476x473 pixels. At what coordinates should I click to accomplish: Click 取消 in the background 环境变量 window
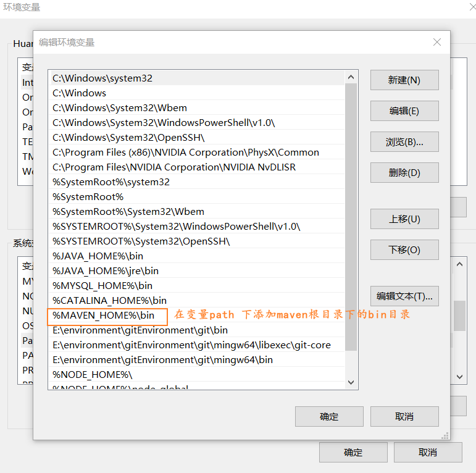(428, 453)
